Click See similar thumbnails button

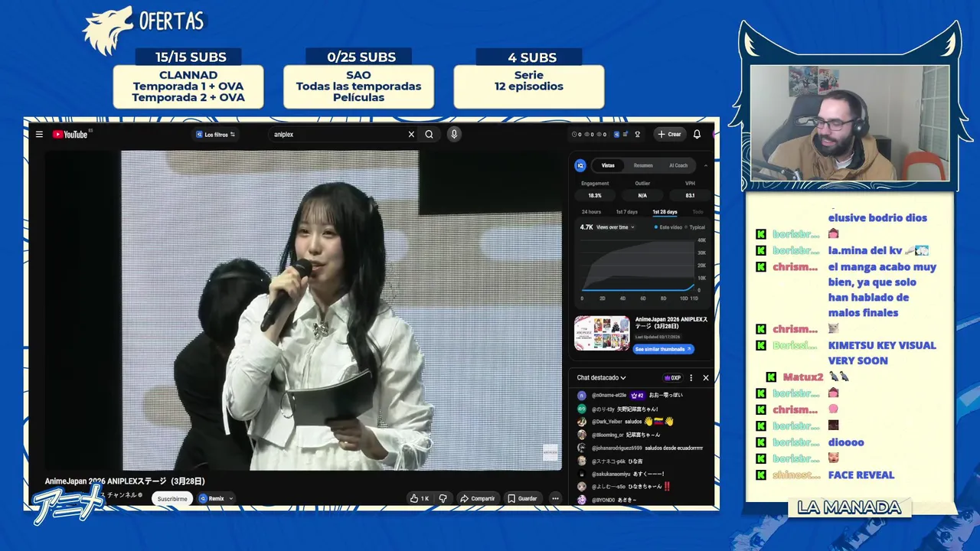pos(663,349)
